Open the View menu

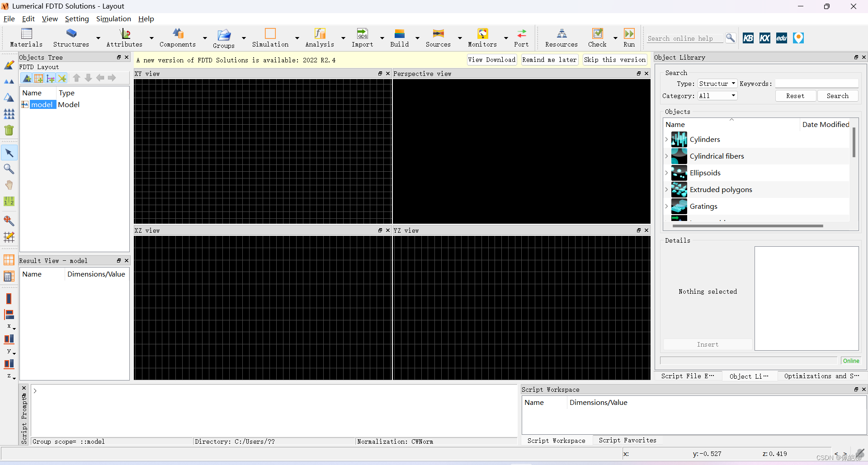(x=50, y=19)
